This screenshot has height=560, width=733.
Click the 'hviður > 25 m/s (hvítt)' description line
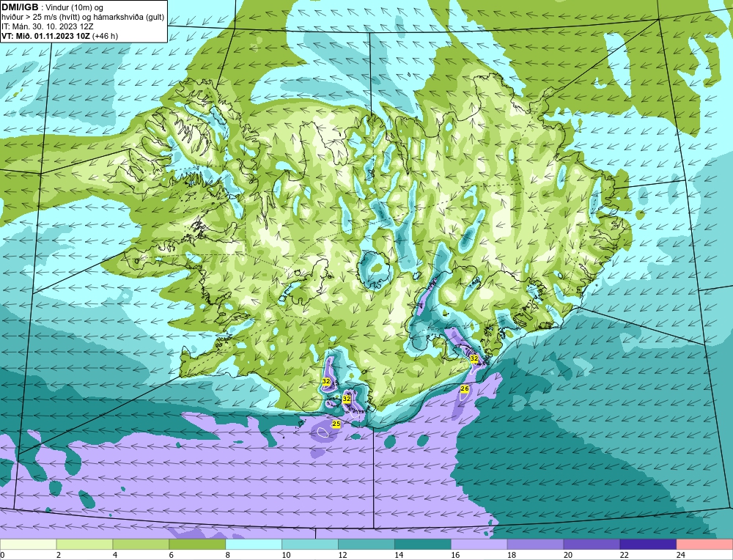83,18
